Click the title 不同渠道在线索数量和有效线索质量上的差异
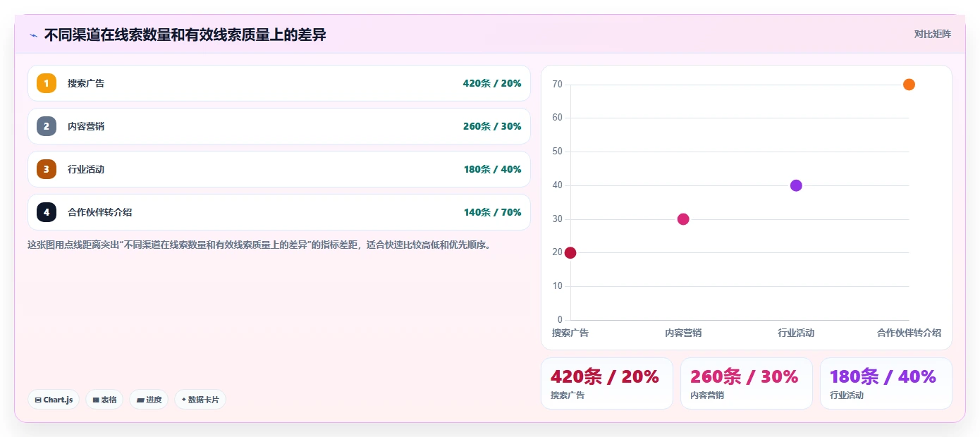The height and width of the screenshot is (437, 980). tap(185, 35)
